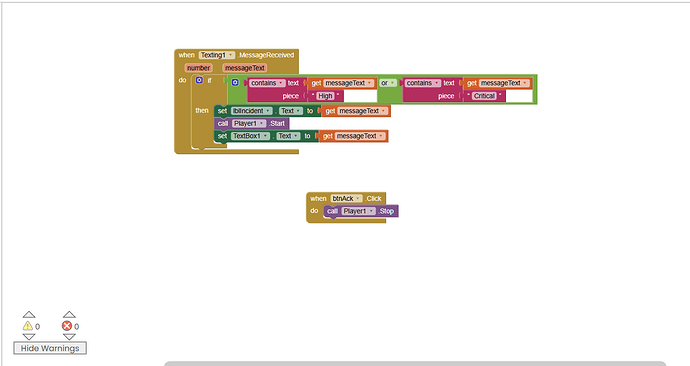
Task: Open get messageText dropdown above Critical
Action: pyautogui.click(x=504, y=83)
